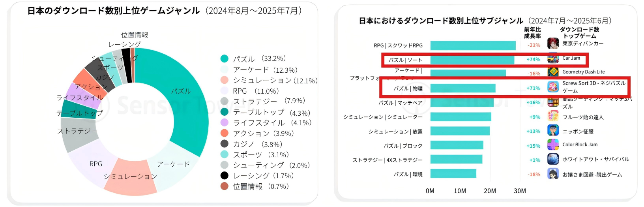
Task: Click the RPG | スクワッドRPG bar
Action: 473,45
